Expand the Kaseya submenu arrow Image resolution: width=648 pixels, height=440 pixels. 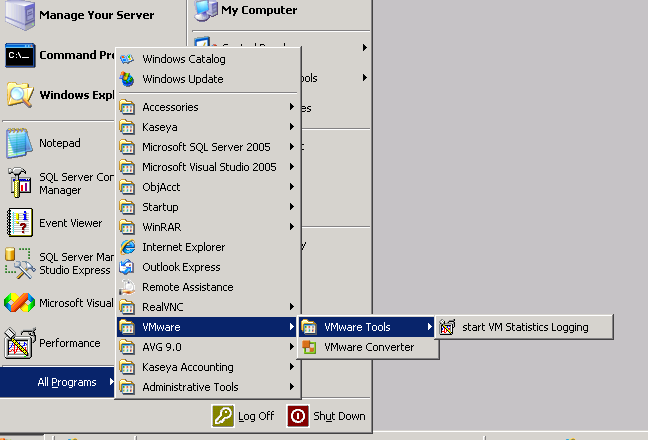pyautogui.click(x=292, y=126)
